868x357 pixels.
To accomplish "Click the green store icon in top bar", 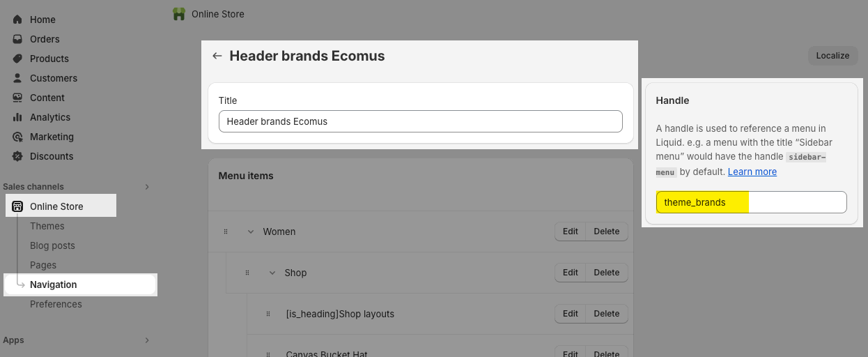I will [x=179, y=14].
